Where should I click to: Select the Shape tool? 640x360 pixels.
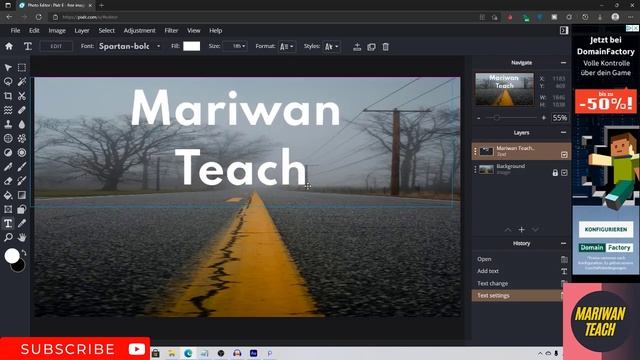pos(22,209)
